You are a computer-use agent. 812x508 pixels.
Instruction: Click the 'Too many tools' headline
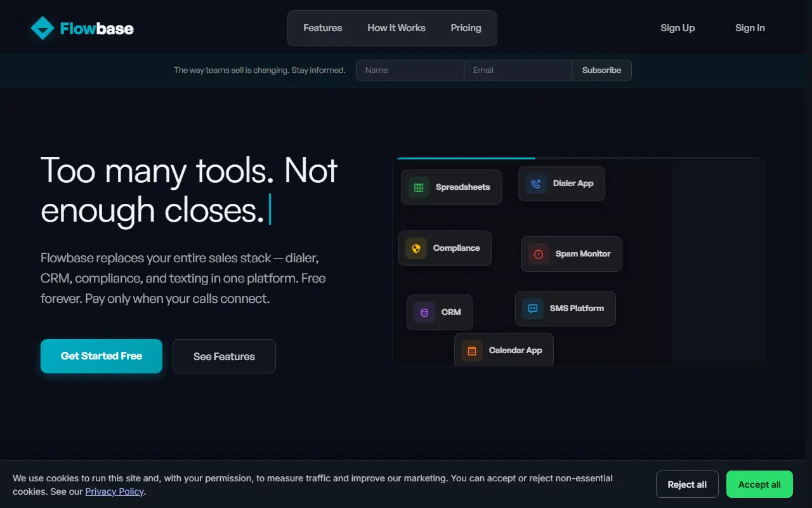189,190
